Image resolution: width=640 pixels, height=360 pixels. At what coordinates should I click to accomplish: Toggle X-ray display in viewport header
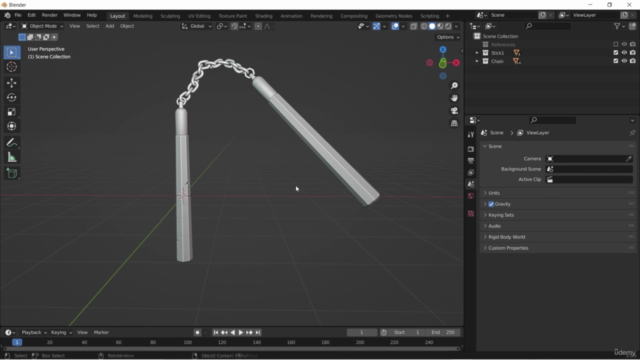(x=413, y=26)
